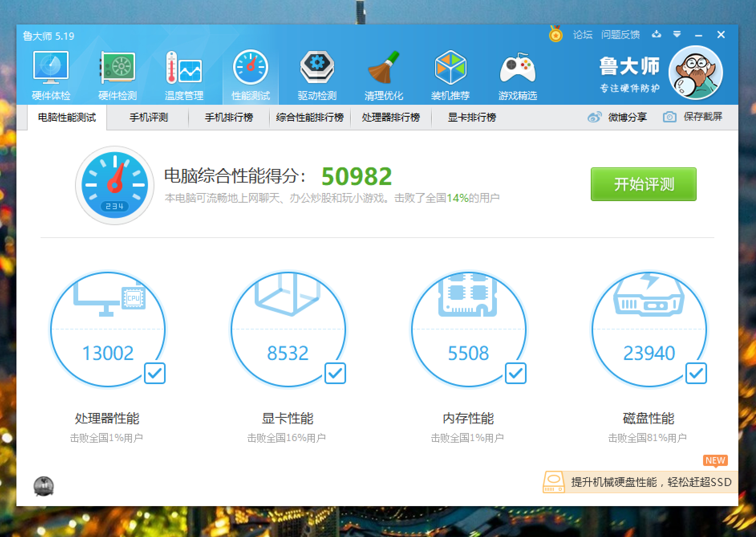Switch to 手机排行榜 tab
Image resolution: width=756 pixels, height=537 pixels.
click(x=229, y=117)
